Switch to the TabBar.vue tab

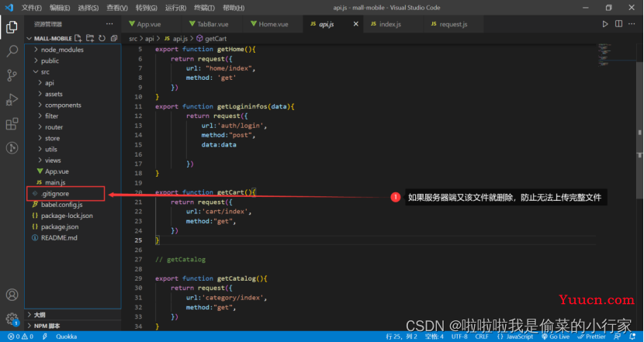[x=213, y=24]
